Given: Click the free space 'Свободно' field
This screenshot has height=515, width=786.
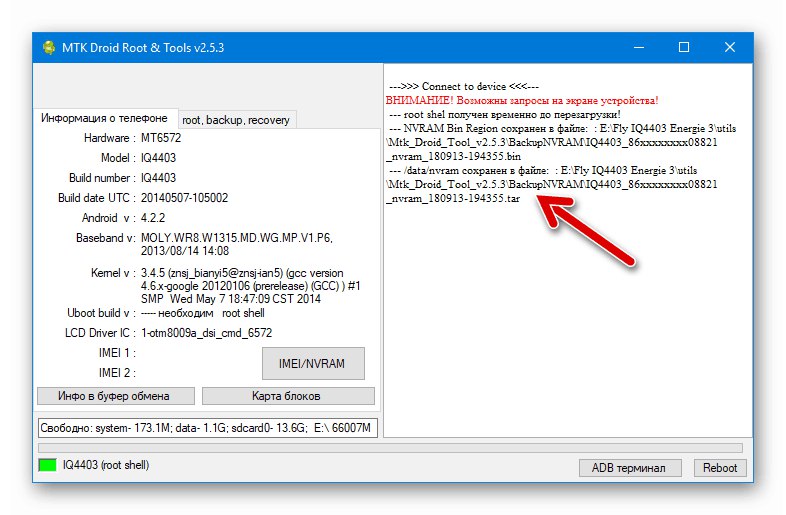Looking at the screenshot, I should click(x=208, y=428).
